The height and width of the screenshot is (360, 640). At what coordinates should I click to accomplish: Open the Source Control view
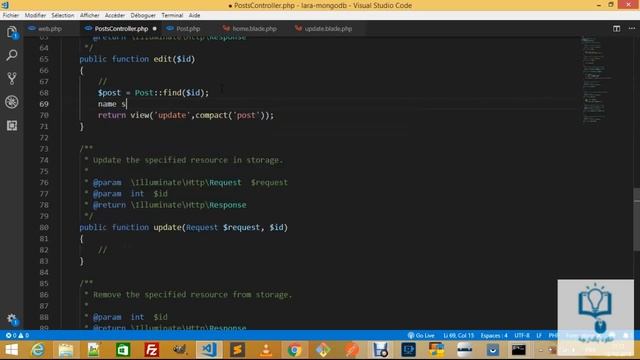click(11, 78)
